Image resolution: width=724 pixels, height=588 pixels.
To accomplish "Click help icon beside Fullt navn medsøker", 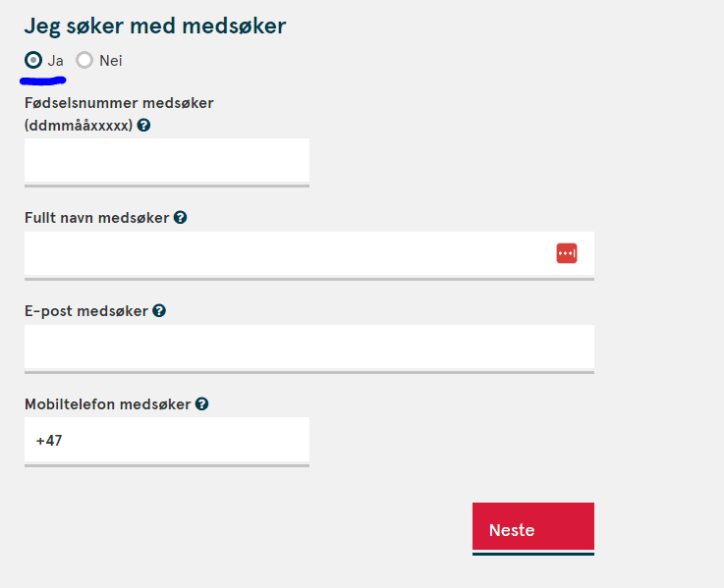I will pyautogui.click(x=180, y=218).
